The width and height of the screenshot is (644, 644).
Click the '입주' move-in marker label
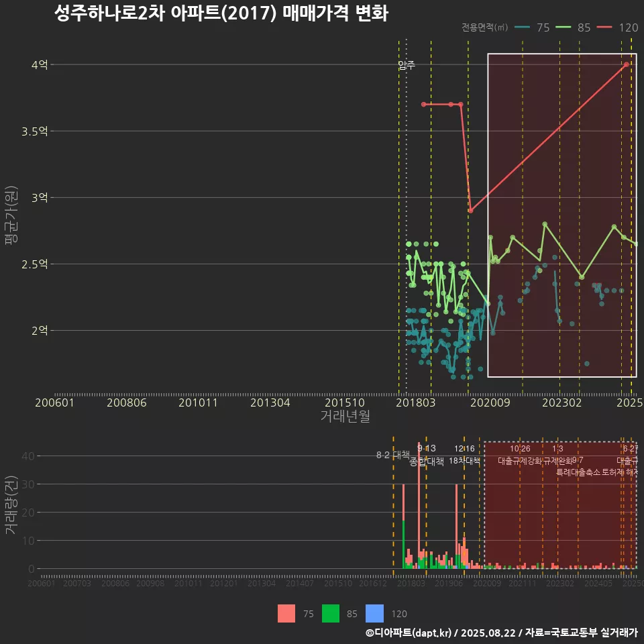click(407, 65)
